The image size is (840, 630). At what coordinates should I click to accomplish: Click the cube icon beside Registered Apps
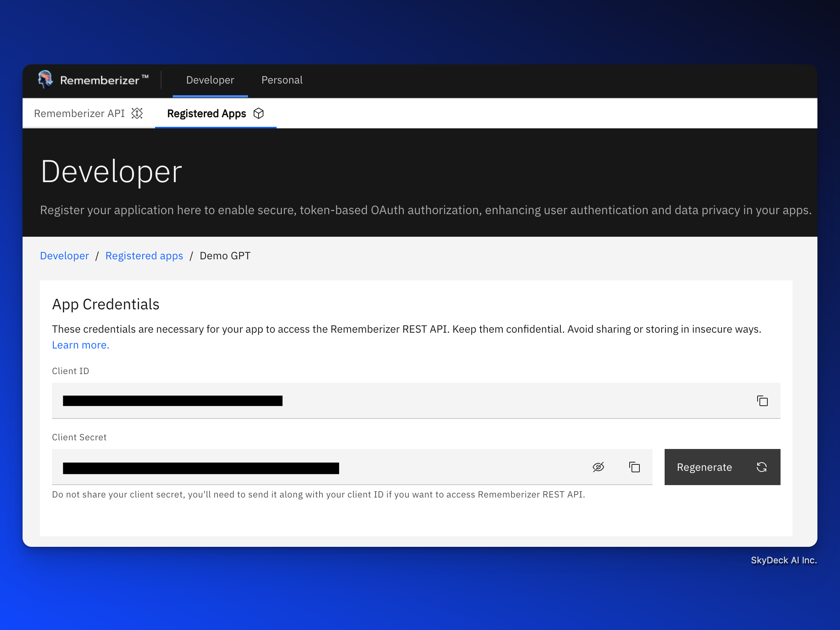(x=259, y=114)
